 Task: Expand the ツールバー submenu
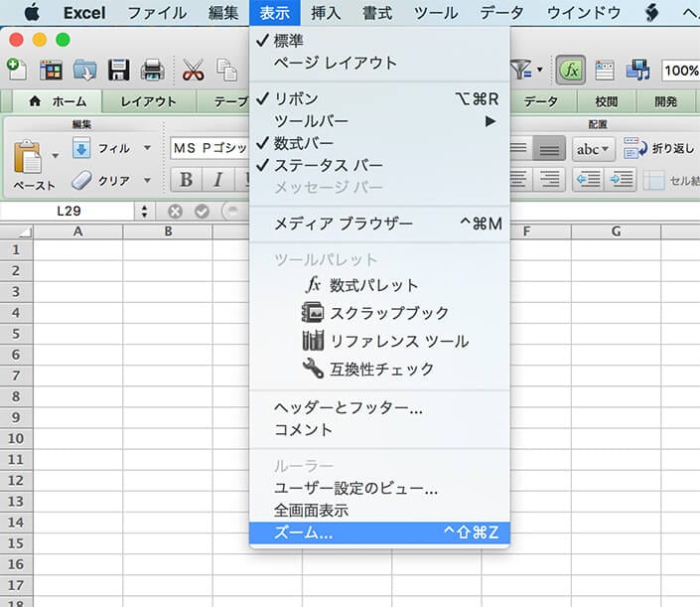pos(379,121)
